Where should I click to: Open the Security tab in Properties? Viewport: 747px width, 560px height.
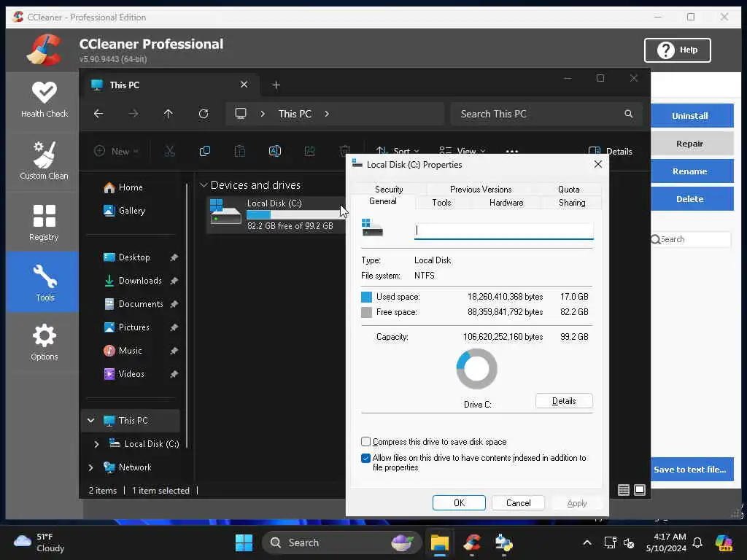389,189
